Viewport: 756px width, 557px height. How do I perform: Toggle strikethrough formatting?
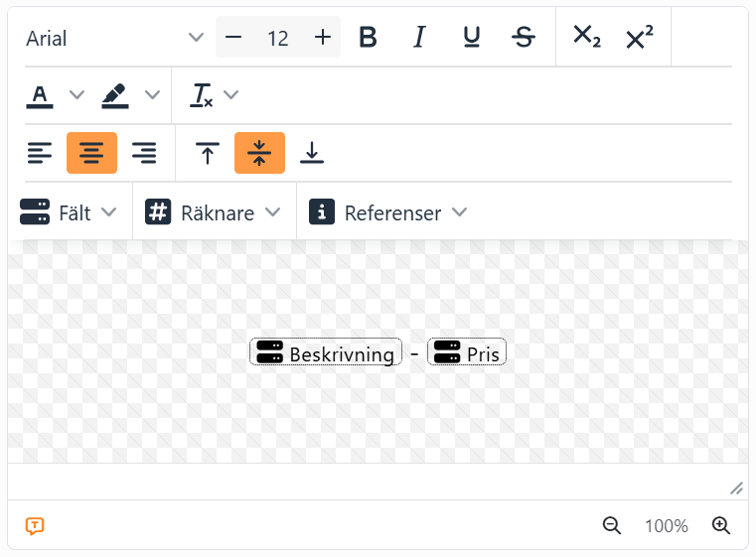point(524,37)
